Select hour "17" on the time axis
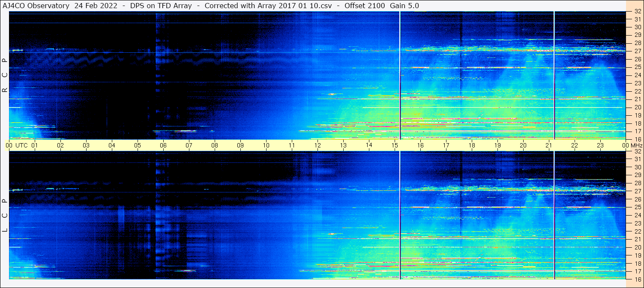Image resolution: width=644 pixels, height=288 pixels. point(446,145)
